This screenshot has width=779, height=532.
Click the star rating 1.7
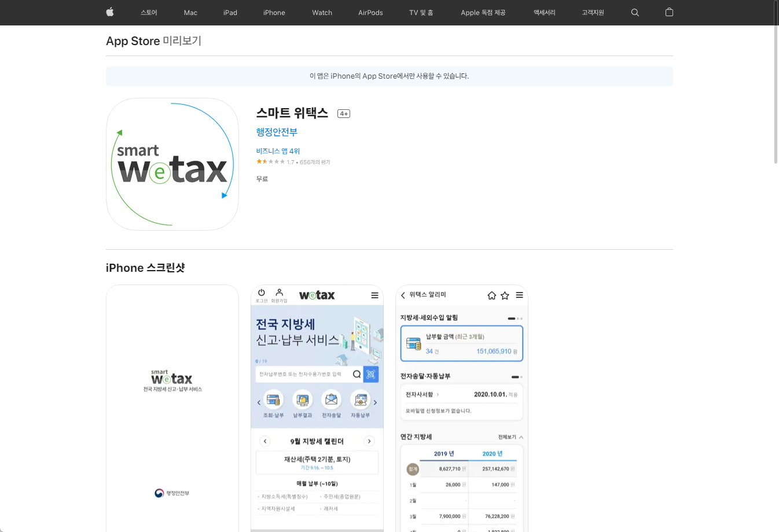(x=270, y=162)
